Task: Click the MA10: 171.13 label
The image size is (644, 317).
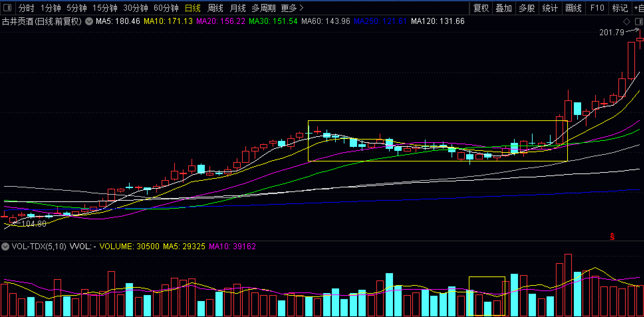Action: coord(168,22)
